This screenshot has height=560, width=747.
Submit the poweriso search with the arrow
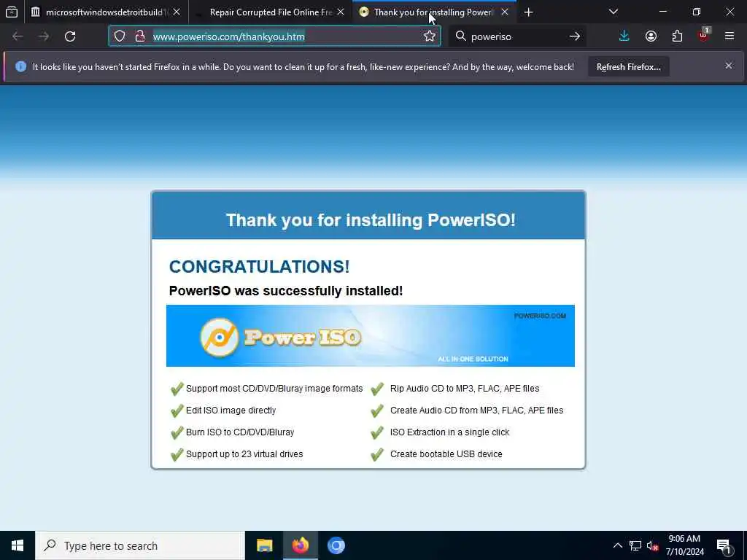(x=575, y=36)
